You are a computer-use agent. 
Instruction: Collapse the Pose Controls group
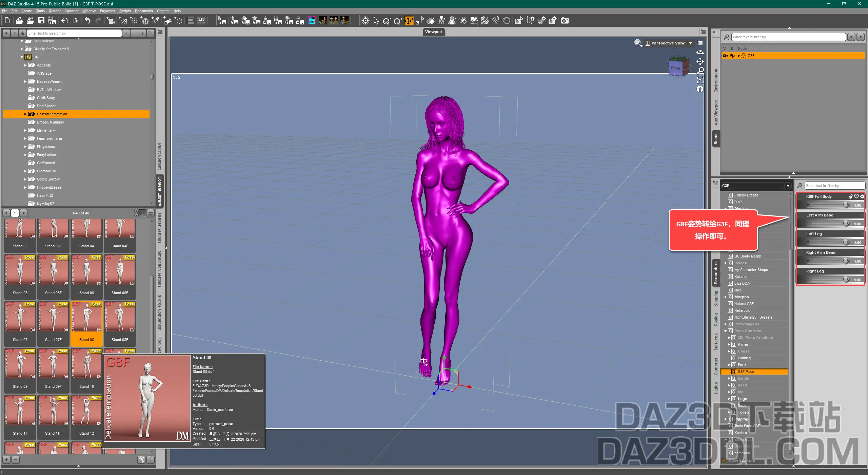(726, 331)
